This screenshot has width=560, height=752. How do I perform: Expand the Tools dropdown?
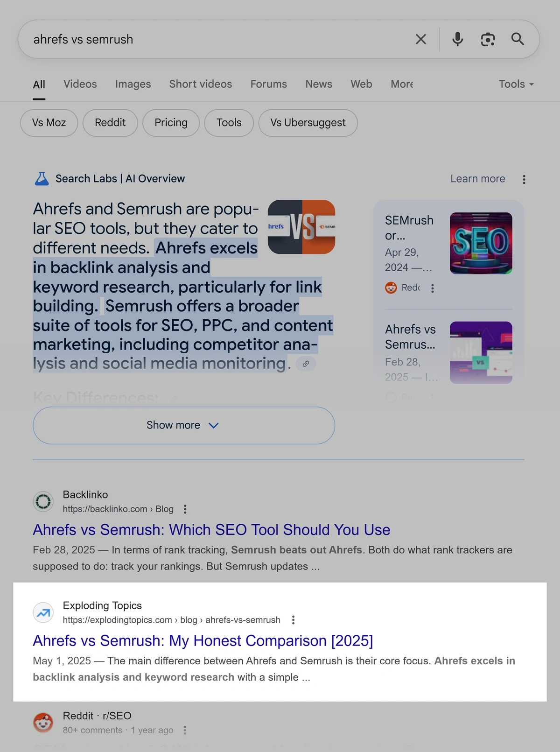point(516,84)
